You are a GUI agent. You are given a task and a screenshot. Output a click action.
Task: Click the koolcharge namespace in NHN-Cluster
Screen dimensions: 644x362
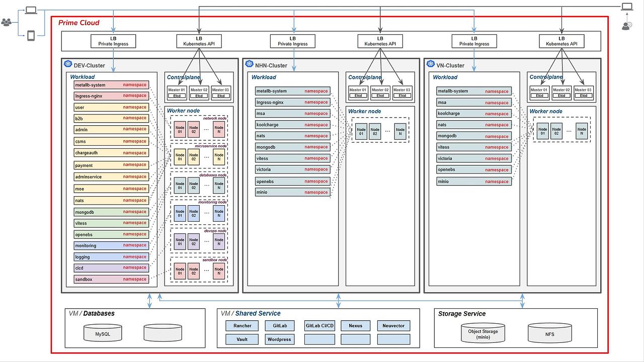[x=293, y=125]
